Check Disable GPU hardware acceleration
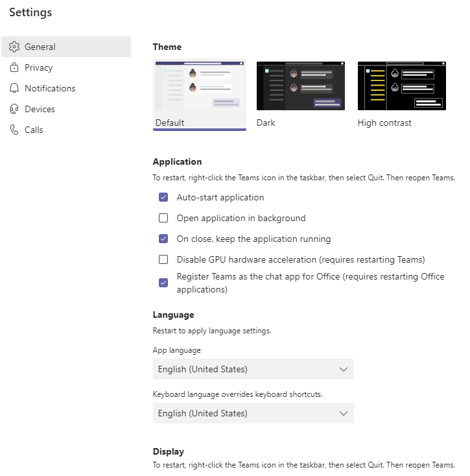The width and height of the screenshot is (470, 476). (163, 259)
